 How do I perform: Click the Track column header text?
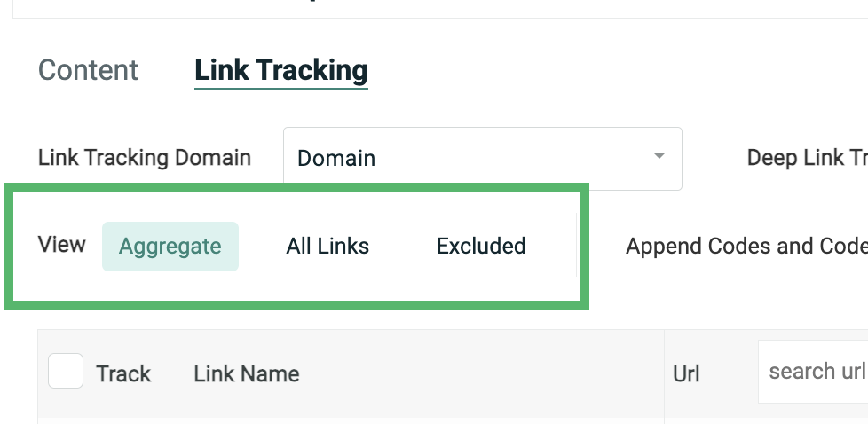coord(123,373)
